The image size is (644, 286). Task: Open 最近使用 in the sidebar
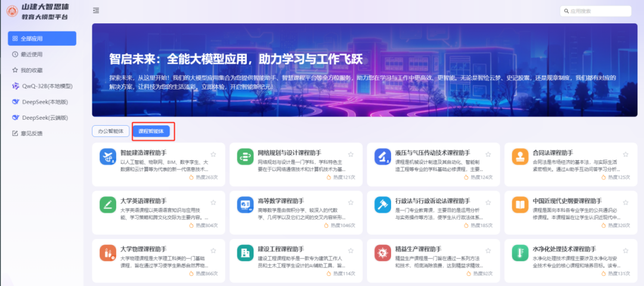(32, 54)
